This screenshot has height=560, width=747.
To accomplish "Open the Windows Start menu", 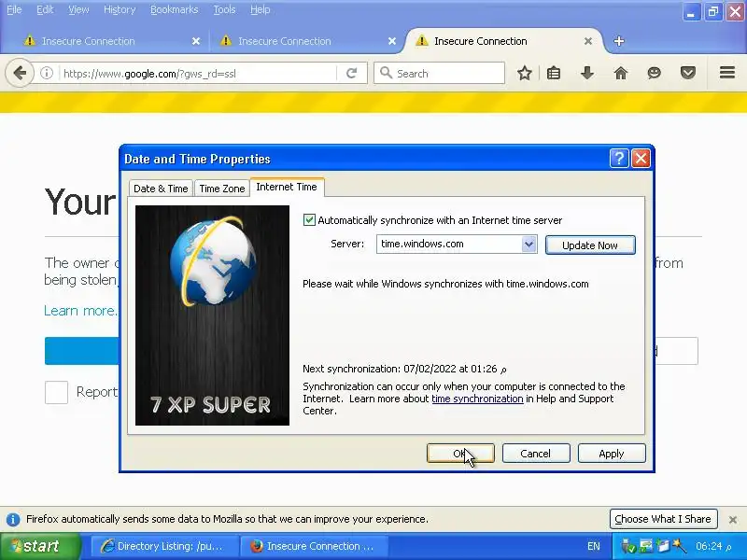I will (40, 546).
